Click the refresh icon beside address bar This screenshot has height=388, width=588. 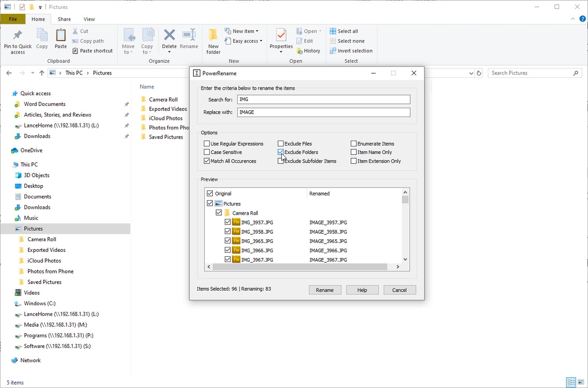tap(479, 73)
